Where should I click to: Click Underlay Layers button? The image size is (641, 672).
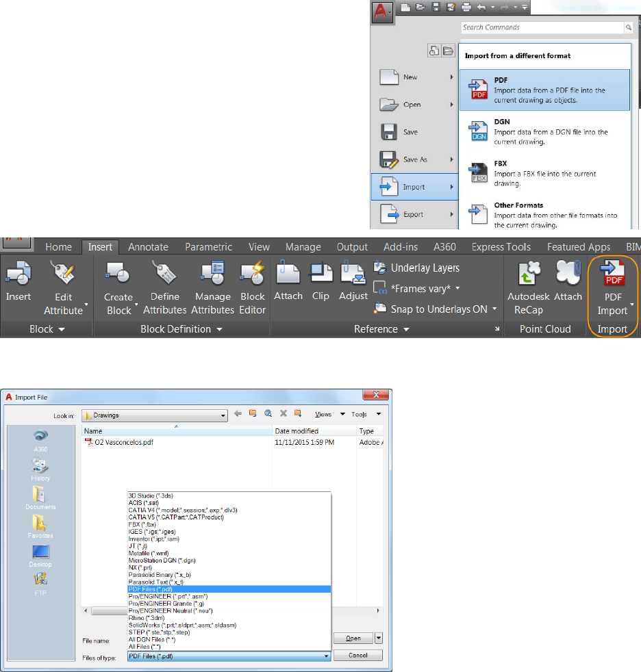click(x=417, y=268)
